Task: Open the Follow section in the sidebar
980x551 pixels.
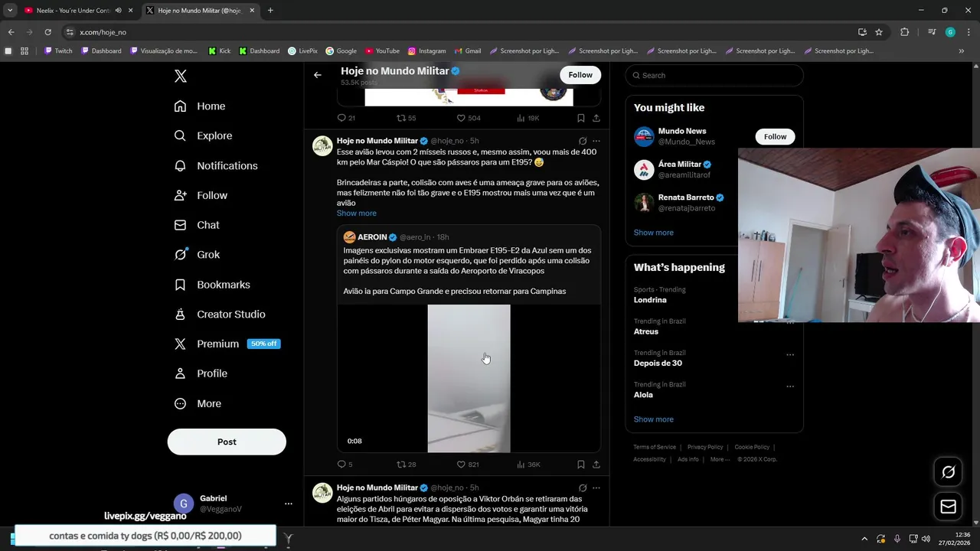Action: pos(201,195)
